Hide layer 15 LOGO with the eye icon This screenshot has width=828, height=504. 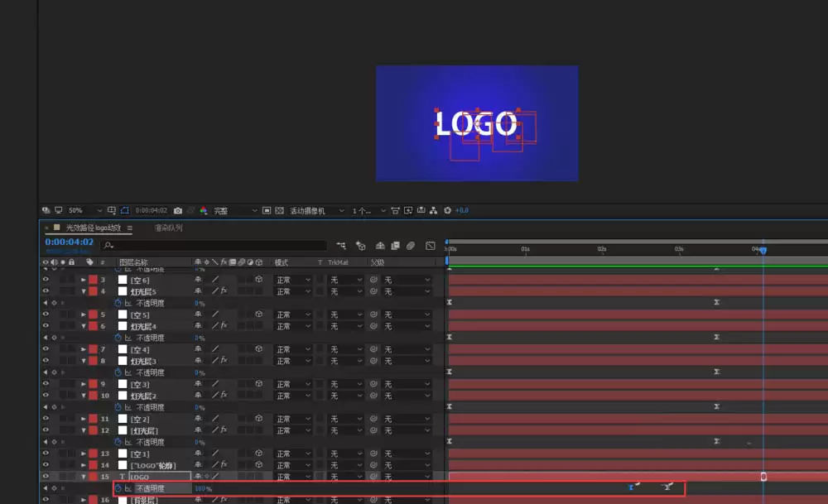click(x=46, y=477)
